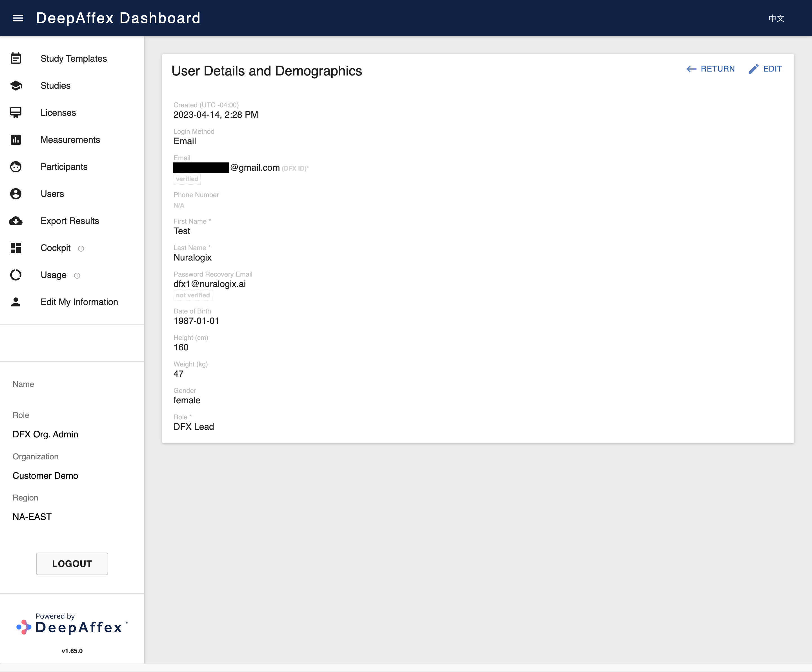Click first name value 'Test'
812x672 pixels.
pos(182,231)
